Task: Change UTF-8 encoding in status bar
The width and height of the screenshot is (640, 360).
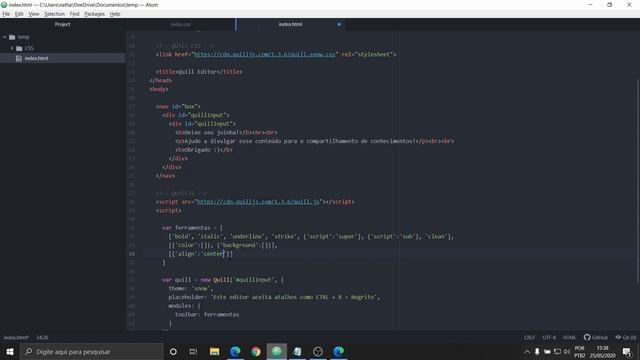Action: coord(549,338)
